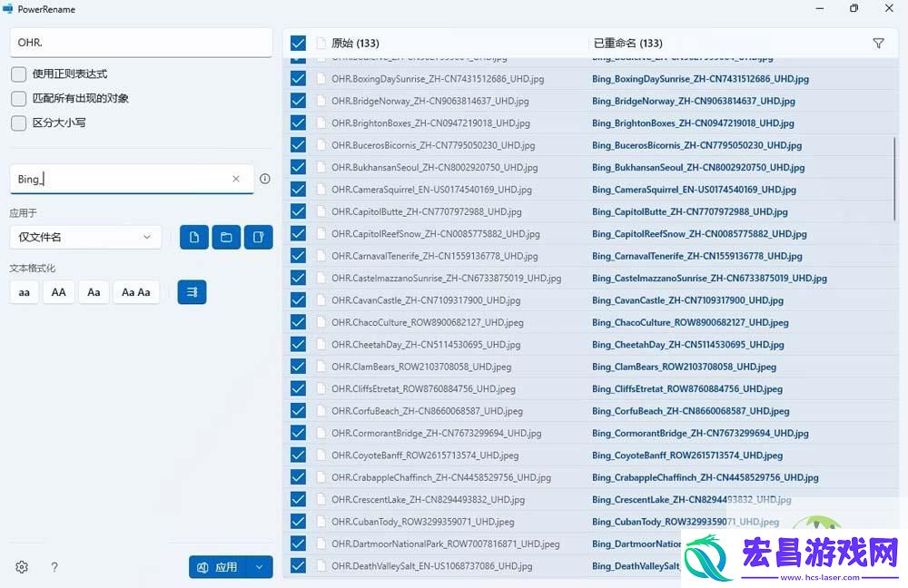Uncheck OHR.CavanCastle file checkbox
Screen dimensions: 908x588
tap(298, 299)
